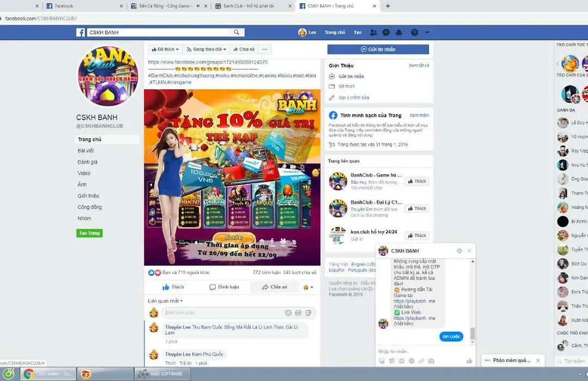
Task: Click the Lee profile avatar in the header
Action: tap(302, 32)
